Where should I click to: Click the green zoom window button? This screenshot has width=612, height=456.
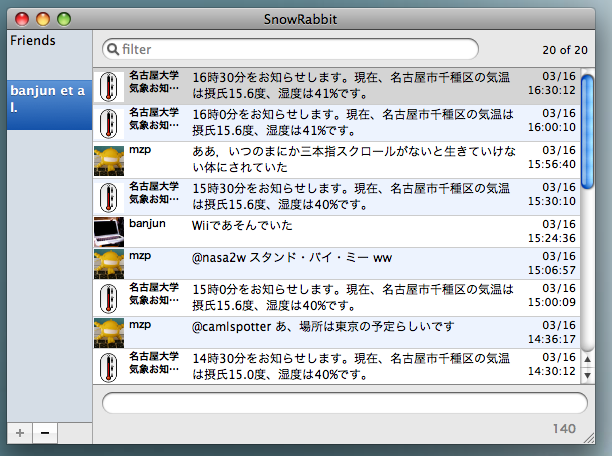(63, 18)
